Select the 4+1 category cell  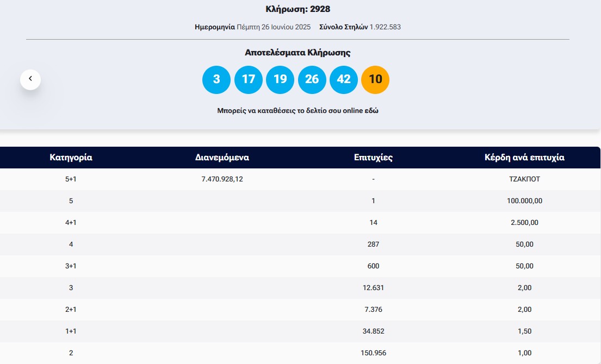(x=71, y=222)
